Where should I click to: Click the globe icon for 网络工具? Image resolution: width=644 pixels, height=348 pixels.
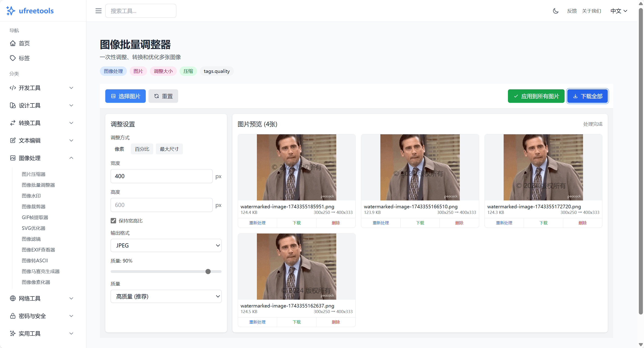[x=13, y=298]
